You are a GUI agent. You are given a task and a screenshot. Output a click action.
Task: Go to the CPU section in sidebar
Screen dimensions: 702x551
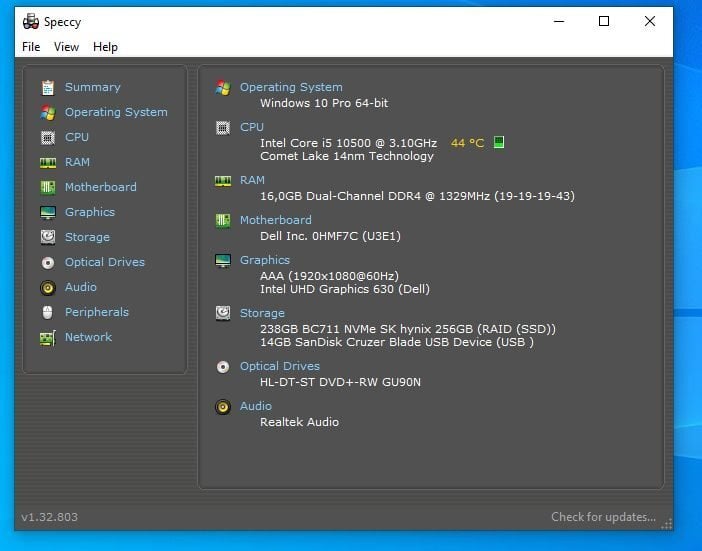[77, 137]
